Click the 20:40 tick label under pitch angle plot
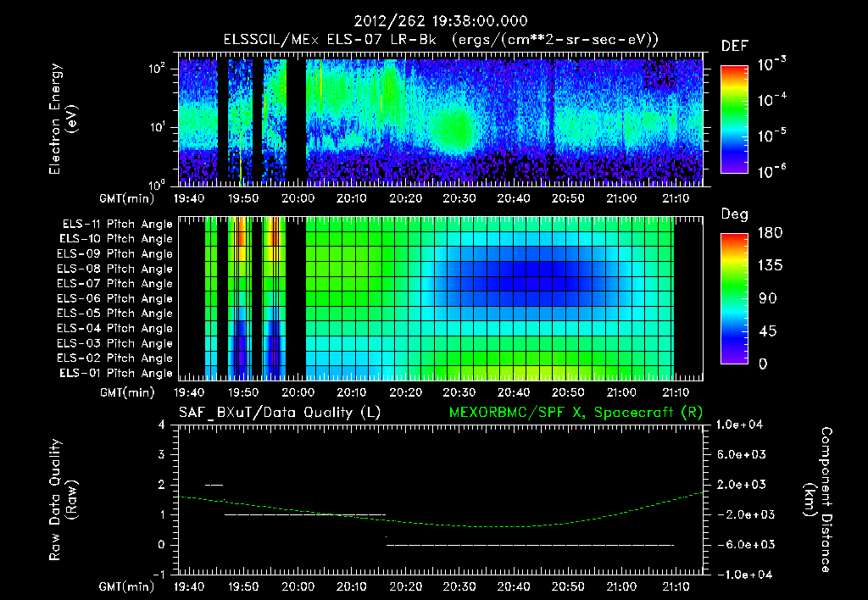The image size is (868, 600). (x=513, y=392)
